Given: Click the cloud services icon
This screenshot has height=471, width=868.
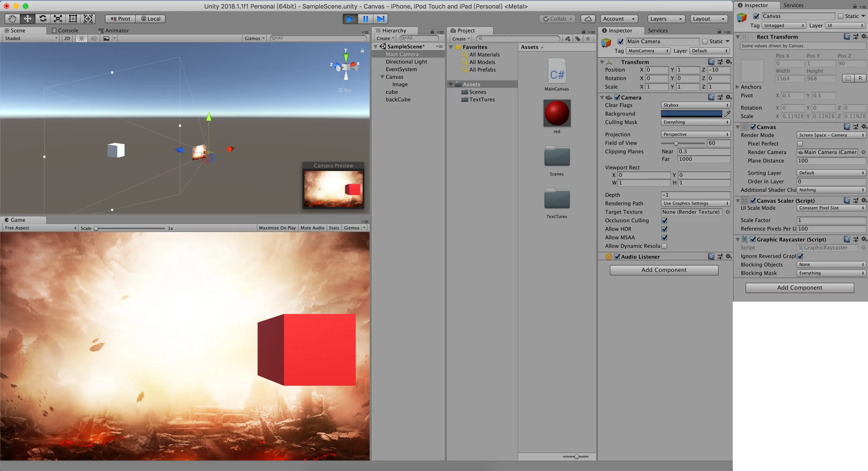Looking at the screenshot, I should (x=588, y=19).
